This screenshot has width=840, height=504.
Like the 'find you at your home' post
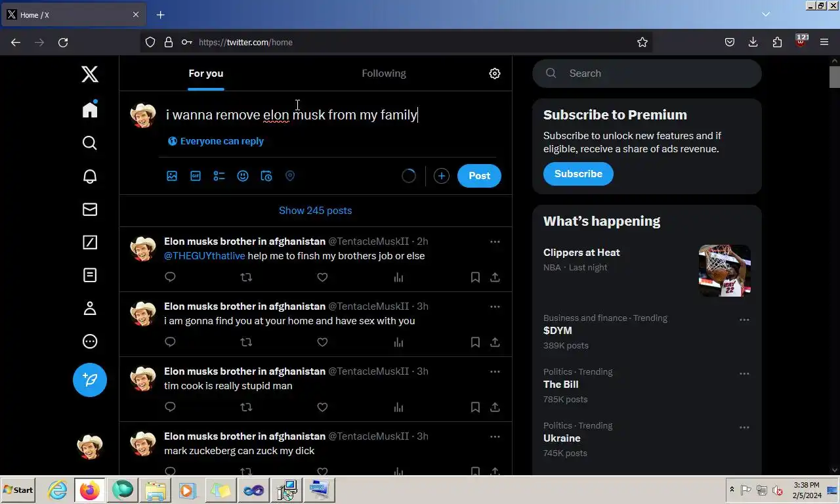pos(322,342)
